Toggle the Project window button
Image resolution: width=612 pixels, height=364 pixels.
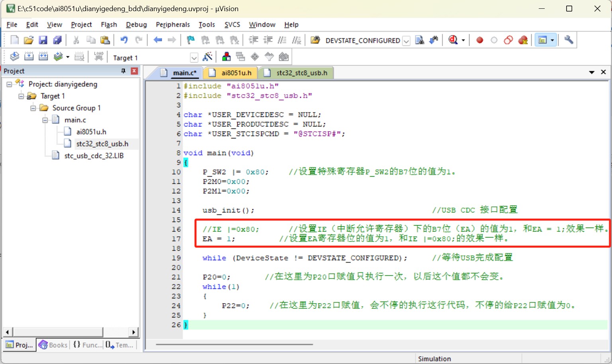pos(542,40)
